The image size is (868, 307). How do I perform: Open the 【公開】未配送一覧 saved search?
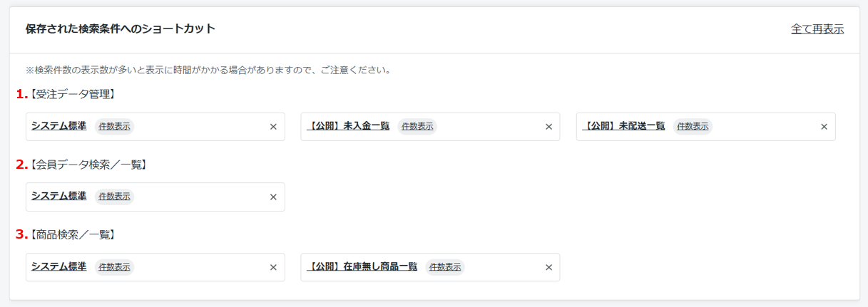pos(623,126)
